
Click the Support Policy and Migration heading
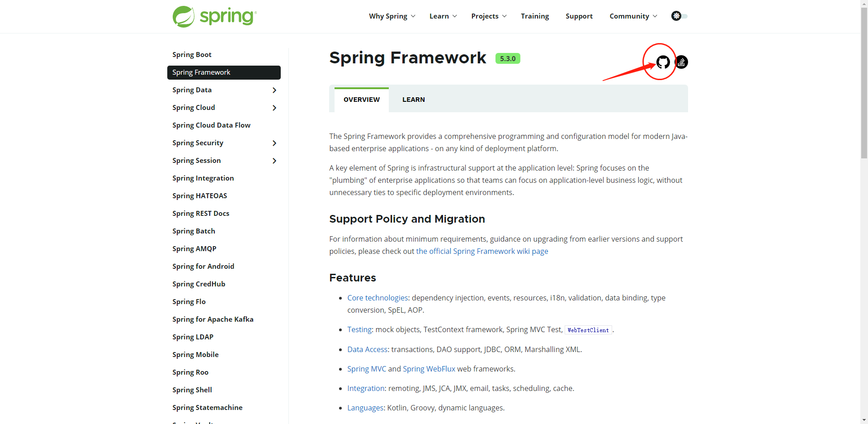(x=407, y=219)
